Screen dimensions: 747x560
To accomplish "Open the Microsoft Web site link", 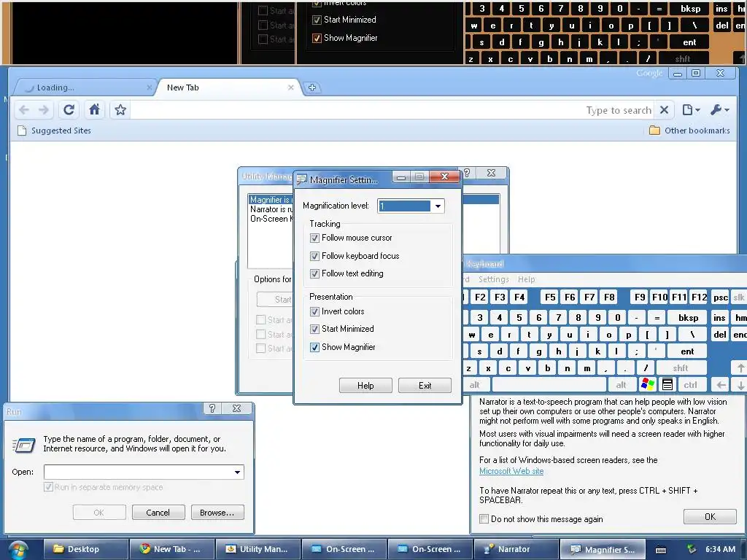I will pyautogui.click(x=511, y=471).
